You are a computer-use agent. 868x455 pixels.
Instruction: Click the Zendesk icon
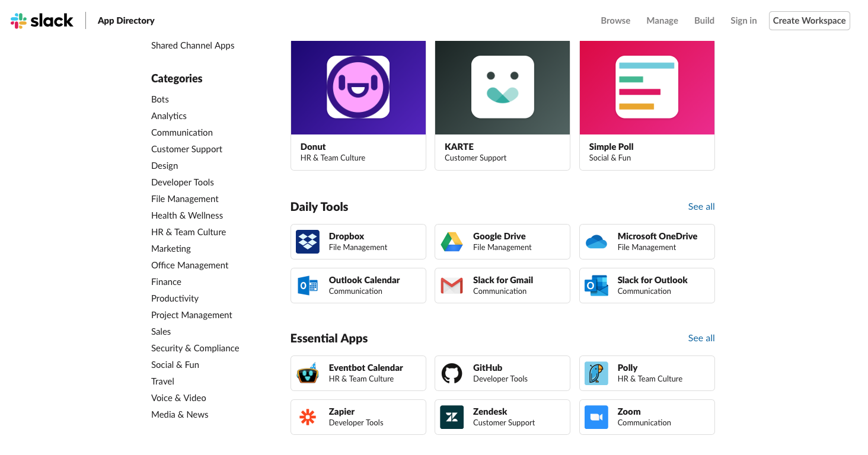click(452, 417)
